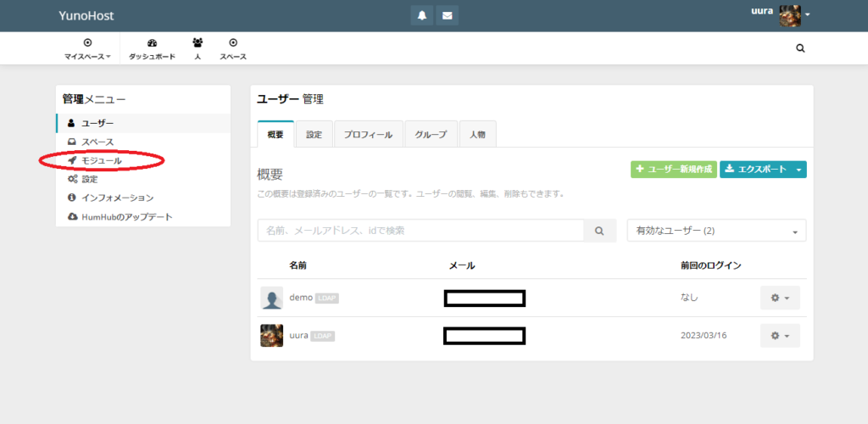Viewport: 868px width, 424px height.
Task: Open messages envelope icon
Action: [448, 15]
